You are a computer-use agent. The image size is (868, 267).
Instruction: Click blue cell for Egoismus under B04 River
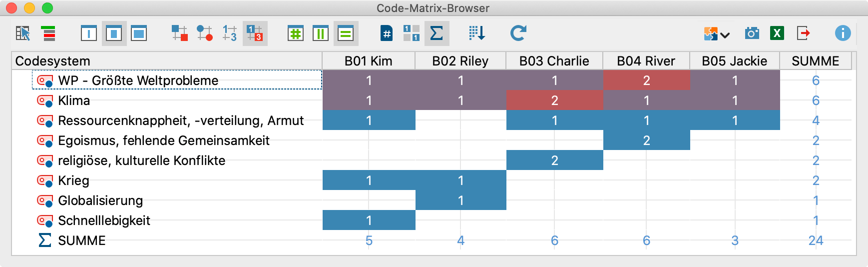tap(646, 140)
